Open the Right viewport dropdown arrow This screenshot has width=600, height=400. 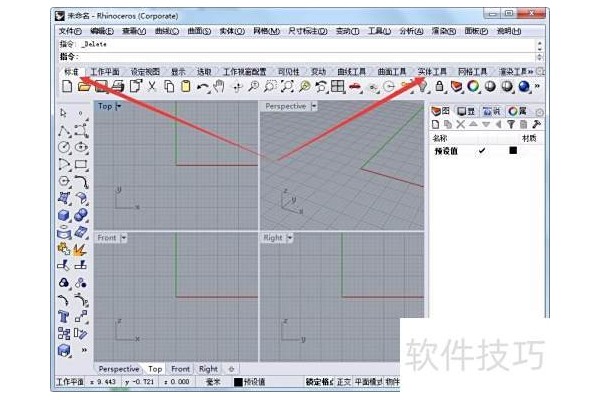[x=290, y=238]
